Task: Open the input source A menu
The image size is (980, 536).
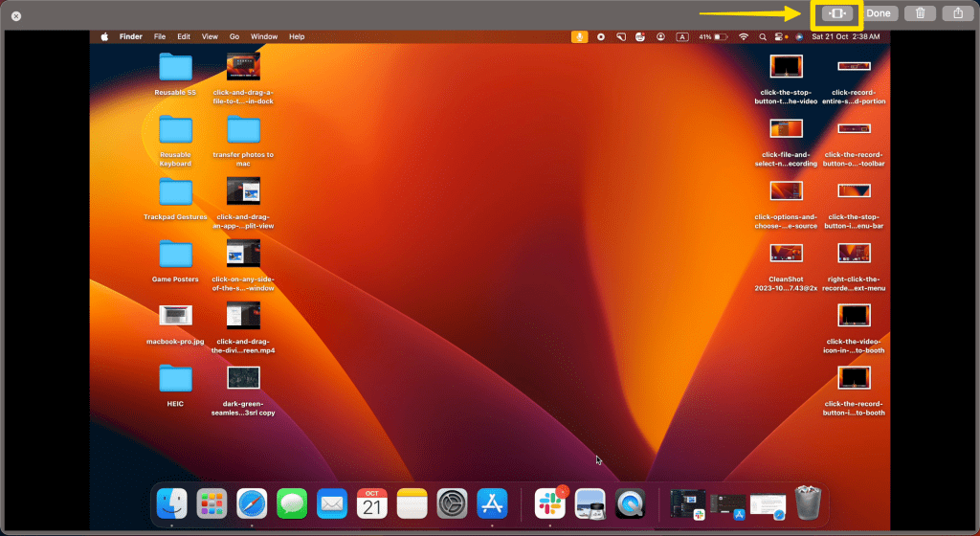Action: click(681, 37)
